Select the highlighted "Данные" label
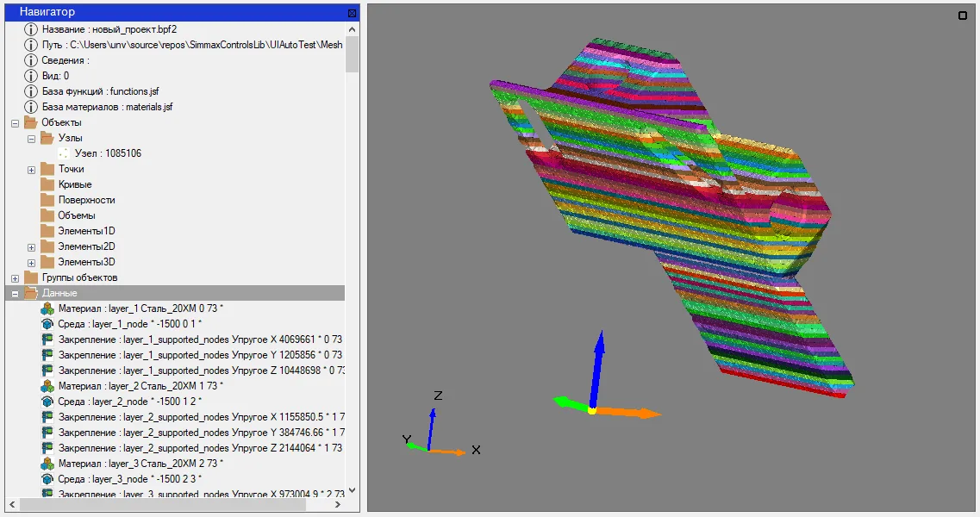This screenshot has height=517, width=980. click(59, 293)
